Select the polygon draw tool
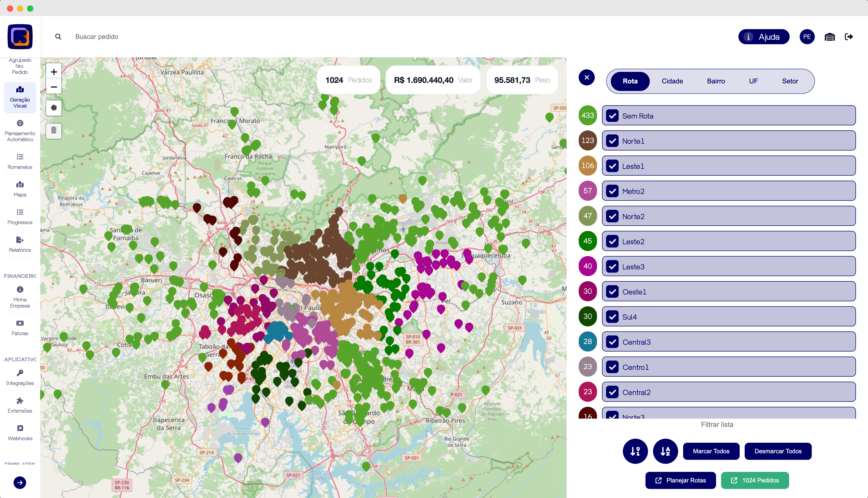This screenshot has width=868, height=498. point(54,108)
